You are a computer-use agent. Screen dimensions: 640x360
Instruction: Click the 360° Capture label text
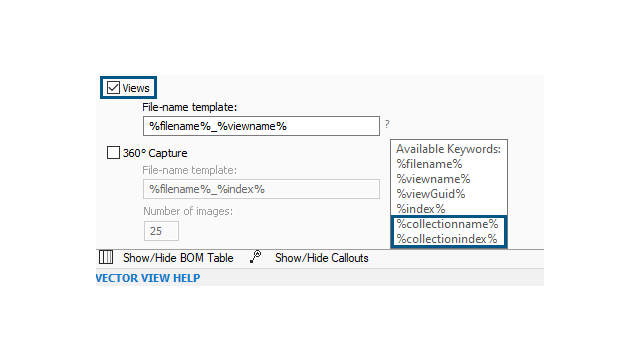pos(155,153)
